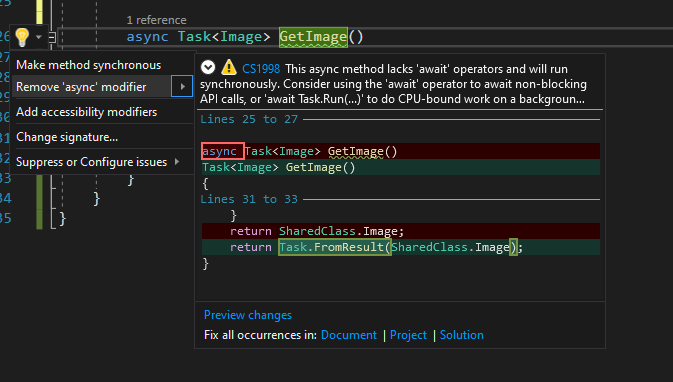
Task: Open 'Change signature...' refactoring
Action: (67, 137)
